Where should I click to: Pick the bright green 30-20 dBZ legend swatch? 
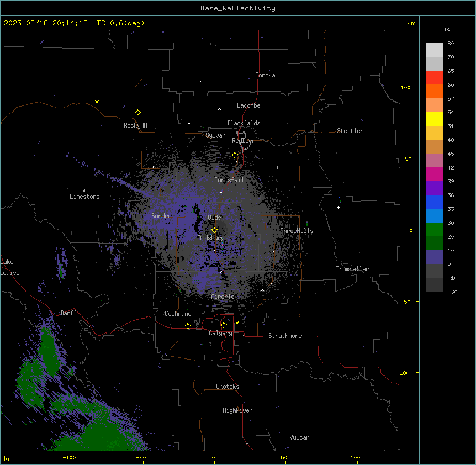point(434,230)
